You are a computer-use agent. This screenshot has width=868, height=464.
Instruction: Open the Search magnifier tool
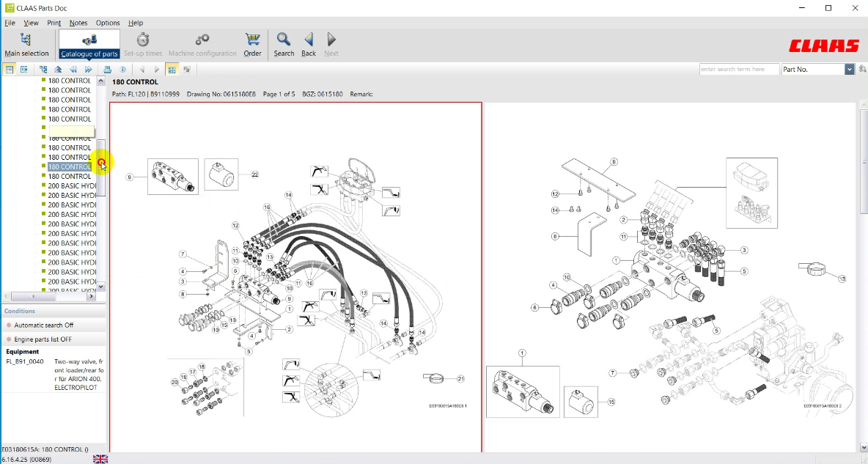[x=284, y=44]
